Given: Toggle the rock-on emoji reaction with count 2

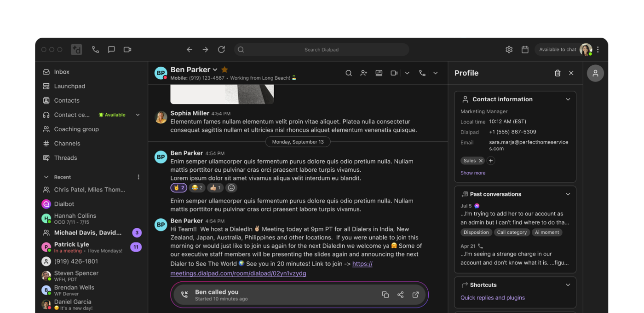Looking at the screenshot, I should pyautogui.click(x=179, y=188).
